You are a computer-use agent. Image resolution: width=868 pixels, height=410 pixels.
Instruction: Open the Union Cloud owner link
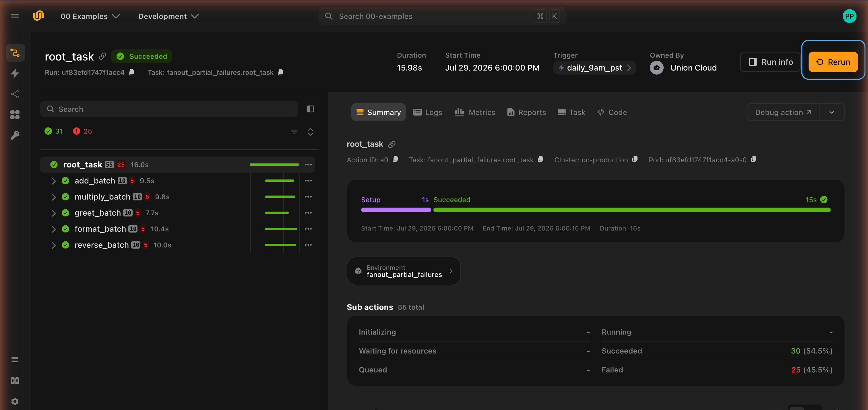click(x=683, y=68)
